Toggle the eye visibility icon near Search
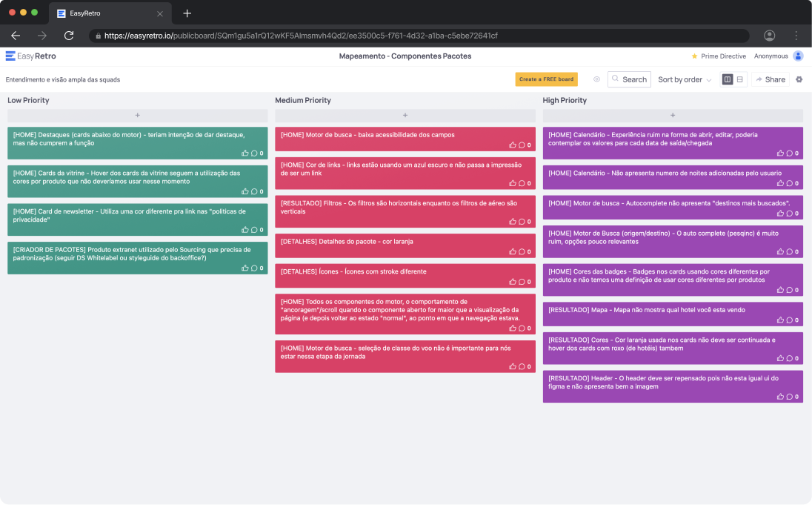This screenshot has height=505, width=812. tap(596, 79)
